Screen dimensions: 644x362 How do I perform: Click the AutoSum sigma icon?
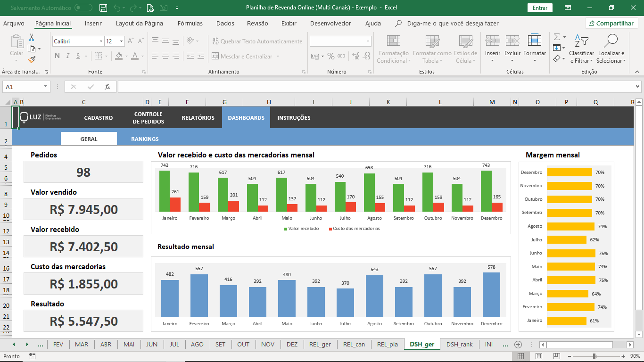coord(557,37)
